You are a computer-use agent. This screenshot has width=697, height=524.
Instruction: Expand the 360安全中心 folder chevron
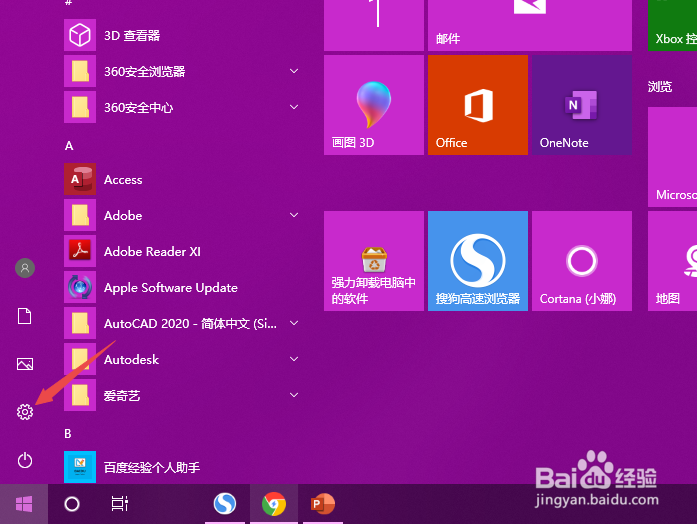(x=294, y=107)
